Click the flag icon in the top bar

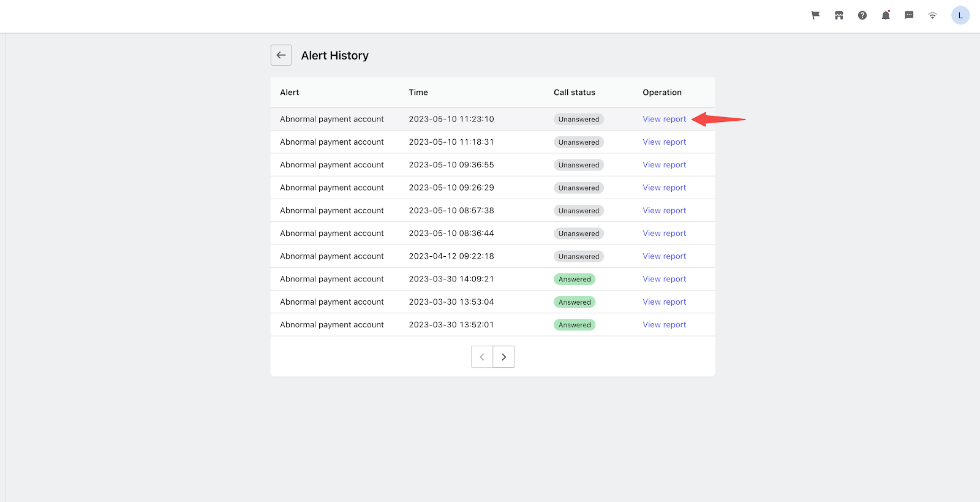(x=815, y=15)
